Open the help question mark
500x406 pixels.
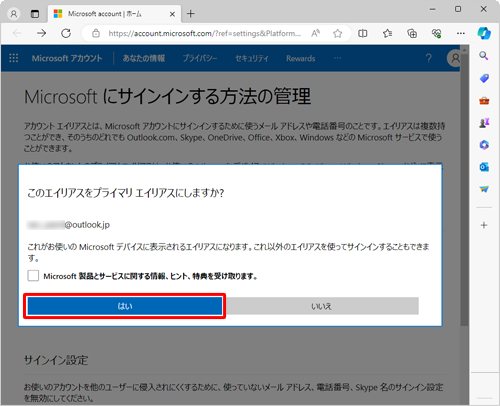429,58
